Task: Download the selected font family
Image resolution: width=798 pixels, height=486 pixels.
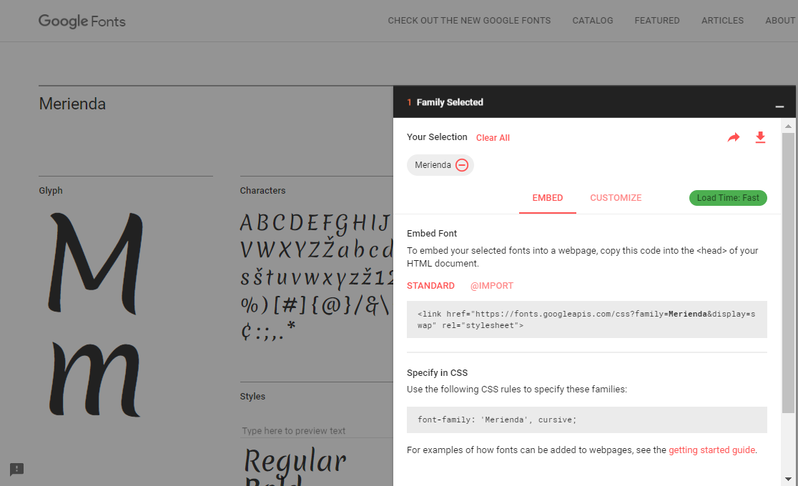Action: point(760,137)
